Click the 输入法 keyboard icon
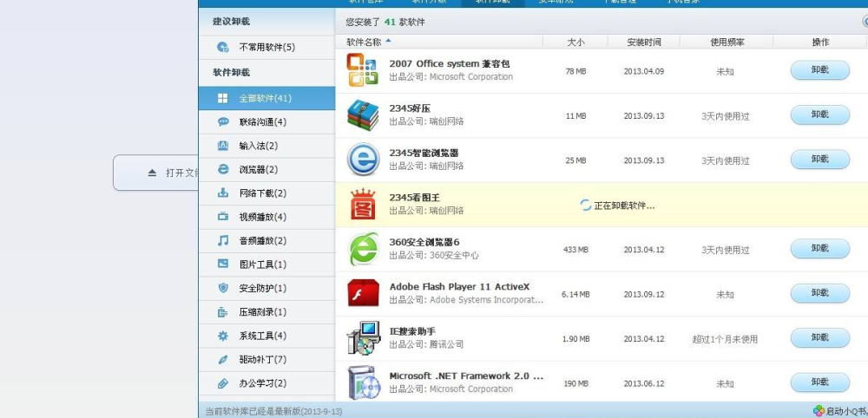The image size is (868, 418). (223, 146)
